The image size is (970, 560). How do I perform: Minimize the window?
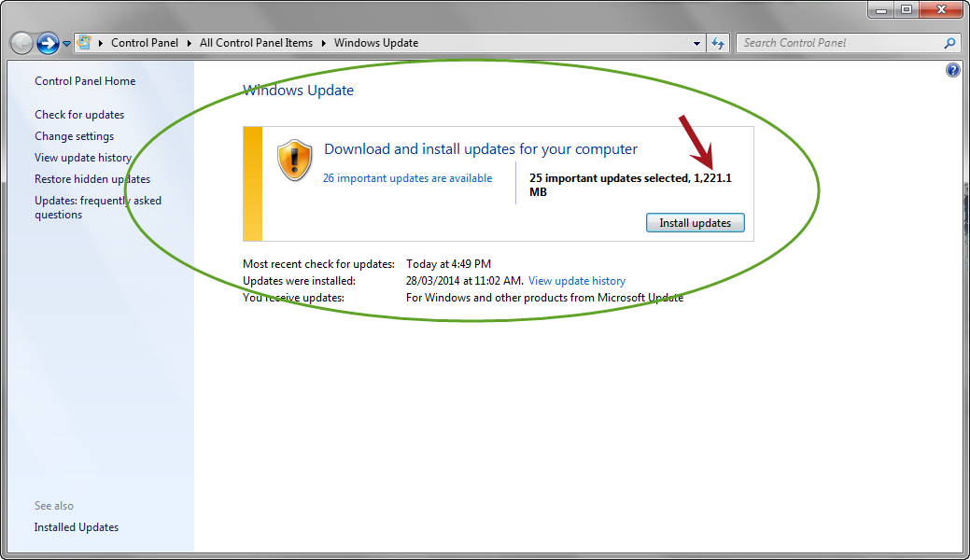[881, 10]
